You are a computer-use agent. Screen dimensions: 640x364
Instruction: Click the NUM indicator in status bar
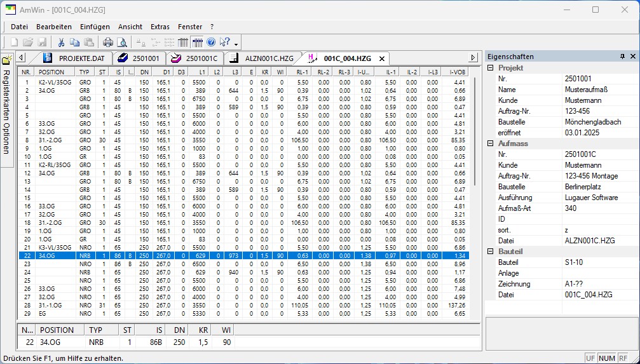606,358
